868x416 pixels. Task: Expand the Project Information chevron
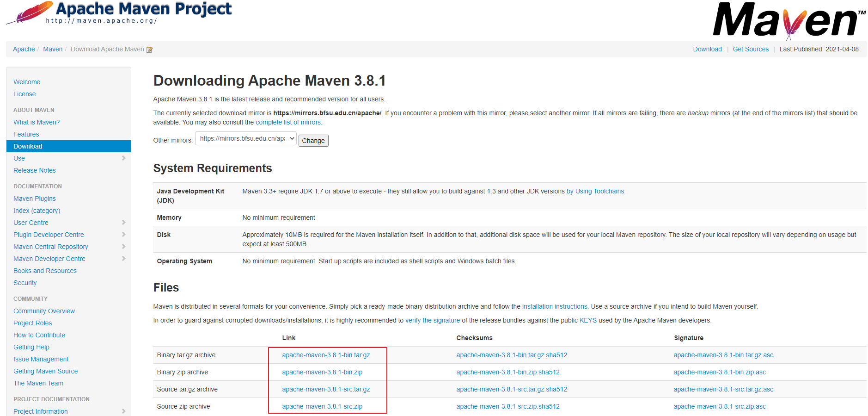tap(123, 411)
